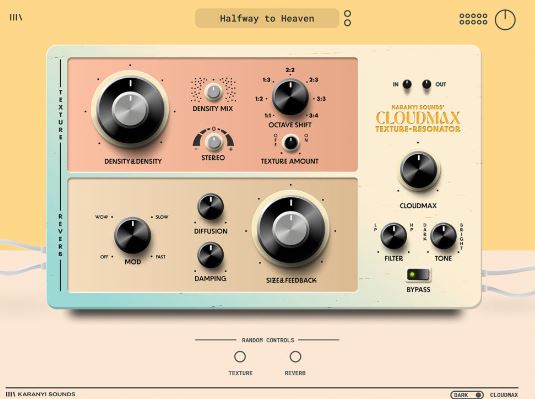The width and height of the screenshot is (535, 399).
Task: Click the Karanyi logo icon at top left
Action: point(16,17)
